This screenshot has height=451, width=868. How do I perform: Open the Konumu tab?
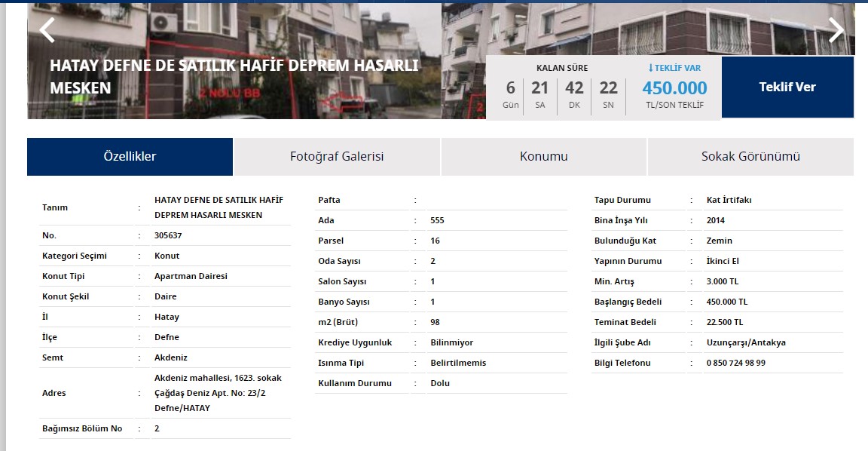[544, 156]
